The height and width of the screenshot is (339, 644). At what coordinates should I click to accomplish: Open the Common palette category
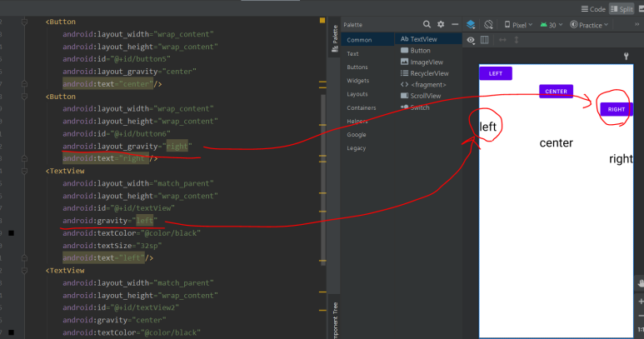click(x=367, y=40)
